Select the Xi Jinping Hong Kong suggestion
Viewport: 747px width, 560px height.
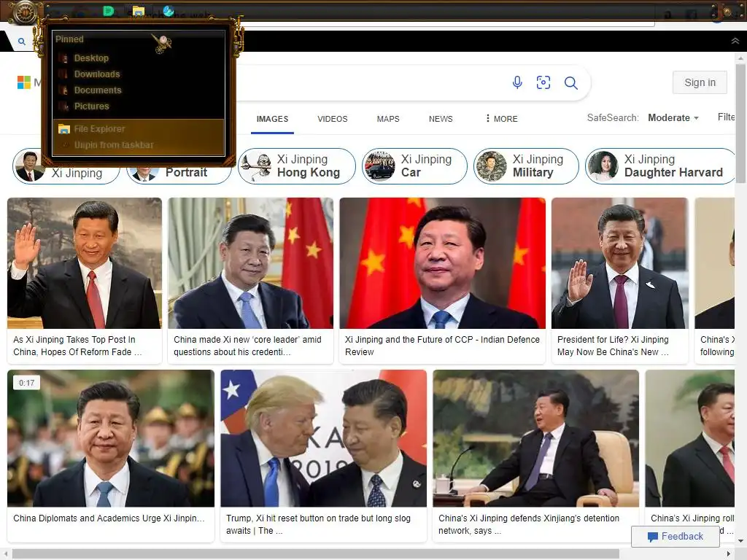tap(297, 166)
